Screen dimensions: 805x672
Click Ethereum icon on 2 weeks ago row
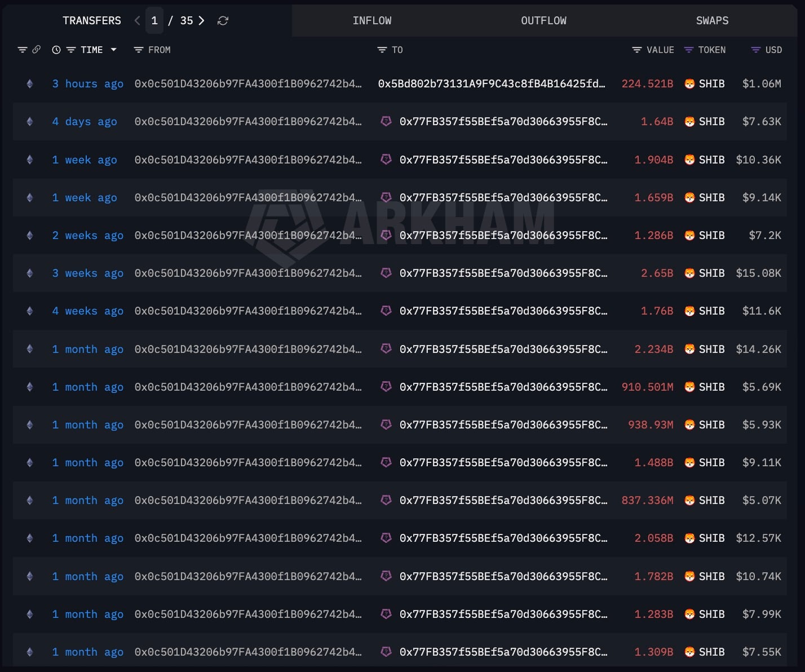(x=30, y=236)
